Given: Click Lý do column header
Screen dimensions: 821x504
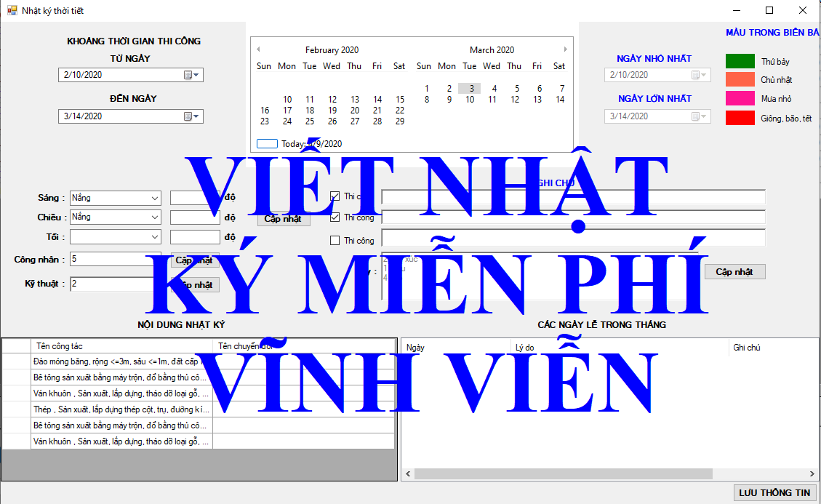Looking at the screenshot, I should tap(620, 348).
